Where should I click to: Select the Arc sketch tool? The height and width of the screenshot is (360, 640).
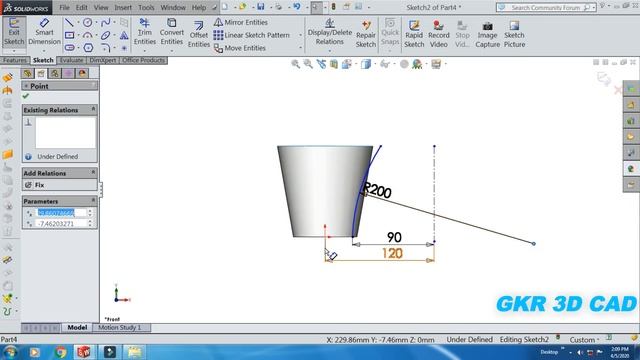click(87, 35)
